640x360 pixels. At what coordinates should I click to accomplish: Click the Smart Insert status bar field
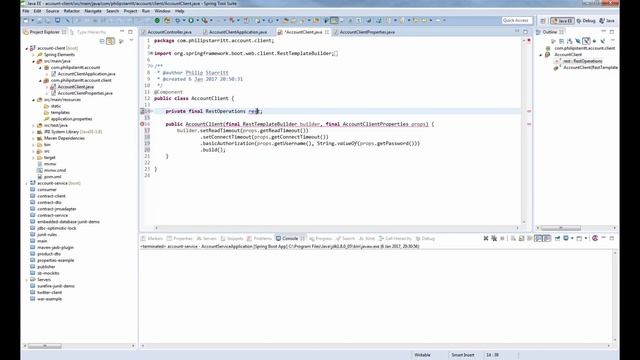coord(462,355)
